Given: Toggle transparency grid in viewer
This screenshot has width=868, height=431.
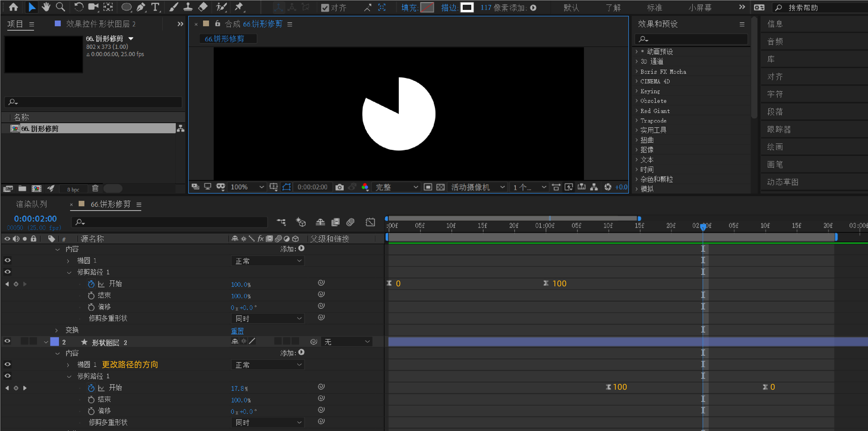Looking at the screenshot, I should pos(440,187).
